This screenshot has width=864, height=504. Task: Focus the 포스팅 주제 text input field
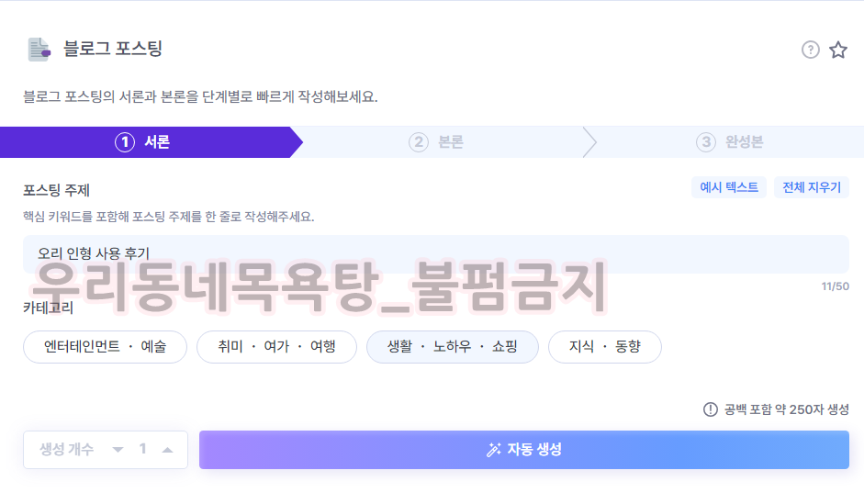(435, 253)
